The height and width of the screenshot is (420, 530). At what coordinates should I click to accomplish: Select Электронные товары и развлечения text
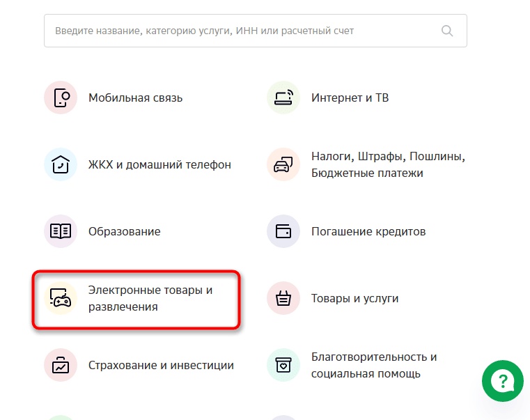150,298
